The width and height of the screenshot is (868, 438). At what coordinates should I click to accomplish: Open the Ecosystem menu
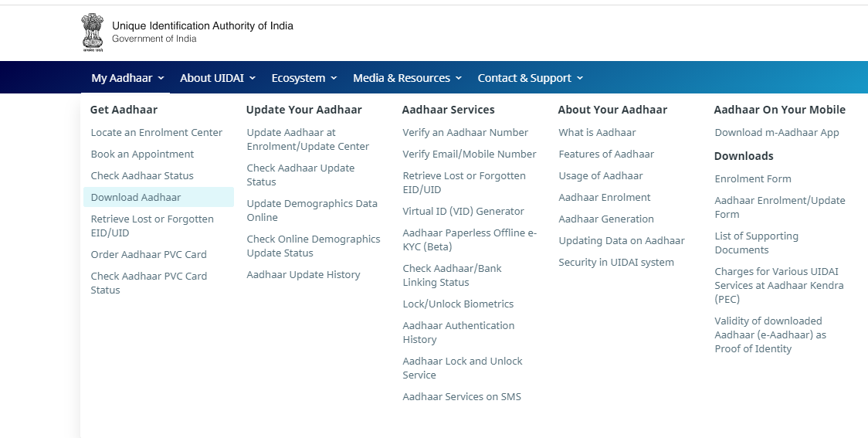[x=304, y=78]
